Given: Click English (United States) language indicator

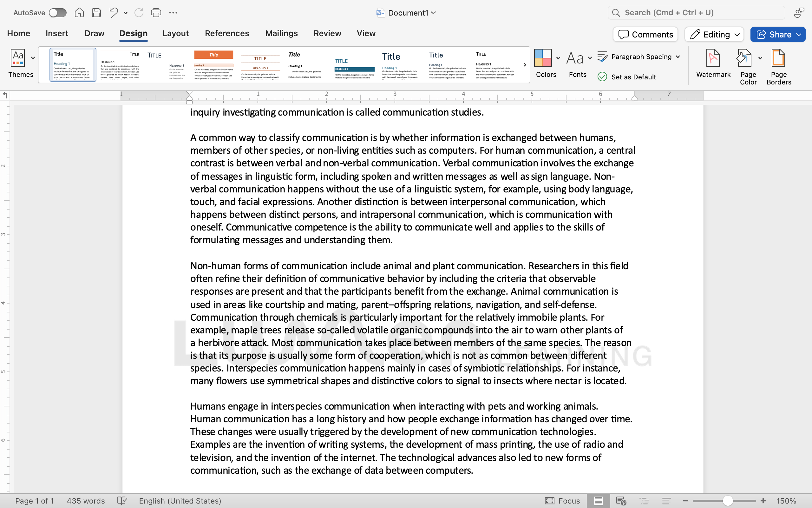Looking at the screenshot, I should tap(180, 501).
